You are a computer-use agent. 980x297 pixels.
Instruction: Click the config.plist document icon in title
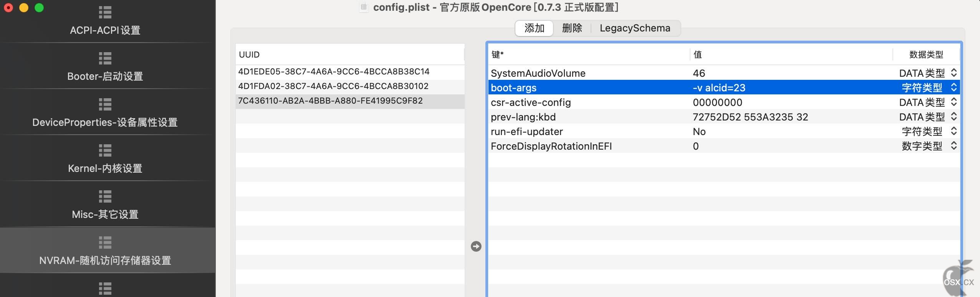coord(363,7)
